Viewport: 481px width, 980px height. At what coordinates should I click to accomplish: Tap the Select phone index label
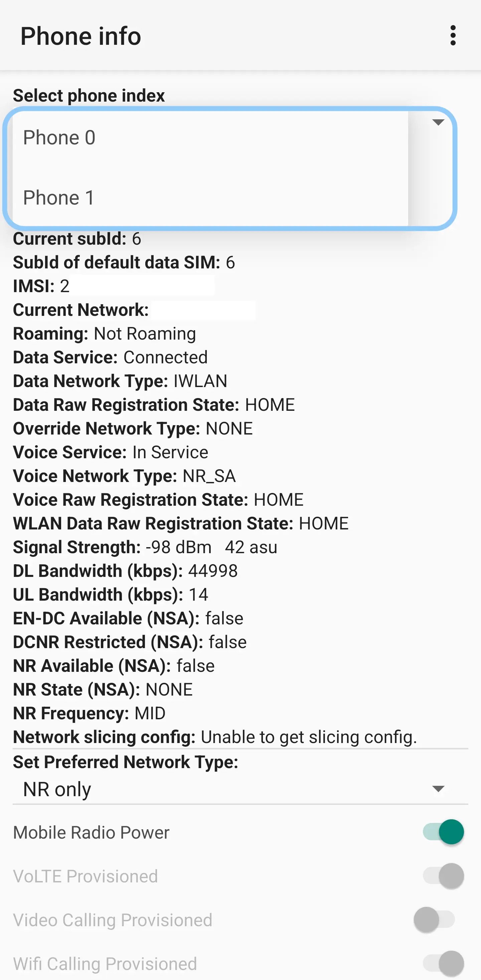pos(89,96)
